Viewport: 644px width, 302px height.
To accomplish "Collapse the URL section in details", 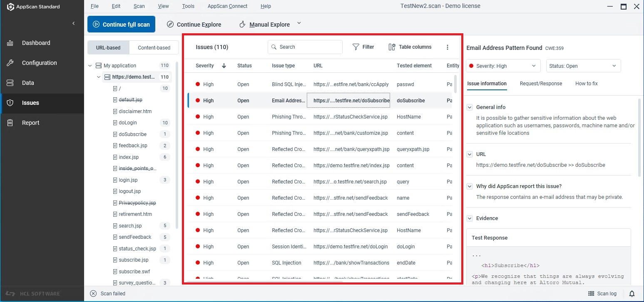I will 470,154.
